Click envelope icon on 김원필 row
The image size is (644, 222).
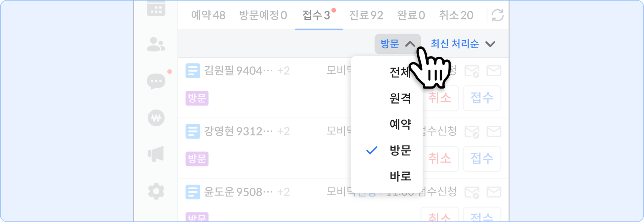494,71
